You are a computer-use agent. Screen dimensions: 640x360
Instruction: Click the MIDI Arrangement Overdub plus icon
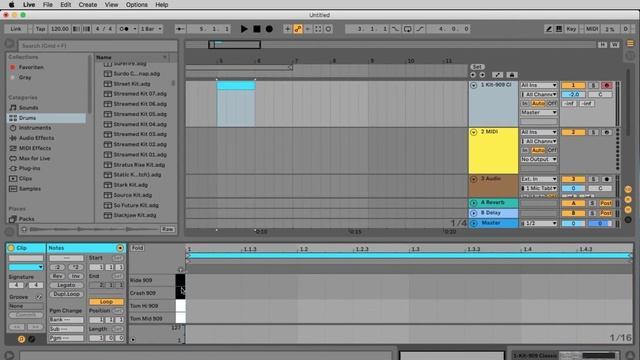tap(287, 29)
